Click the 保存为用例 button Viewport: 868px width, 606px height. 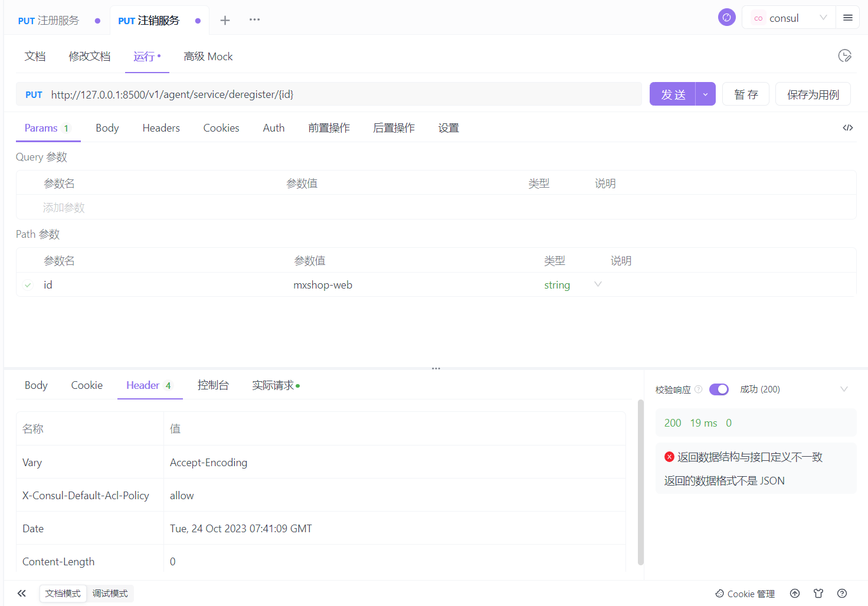click(x=813, y=94)
